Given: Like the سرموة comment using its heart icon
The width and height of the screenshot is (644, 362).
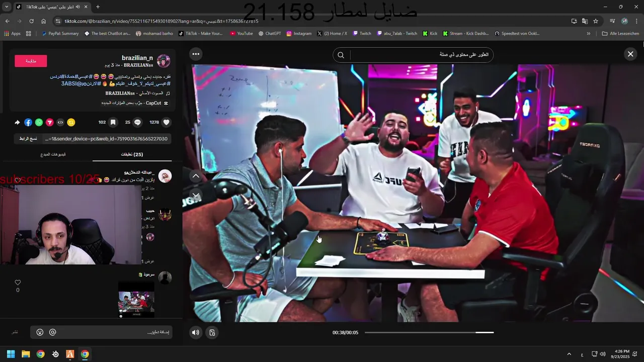Looking at the screenshot, I should click(x=18, y=283).
